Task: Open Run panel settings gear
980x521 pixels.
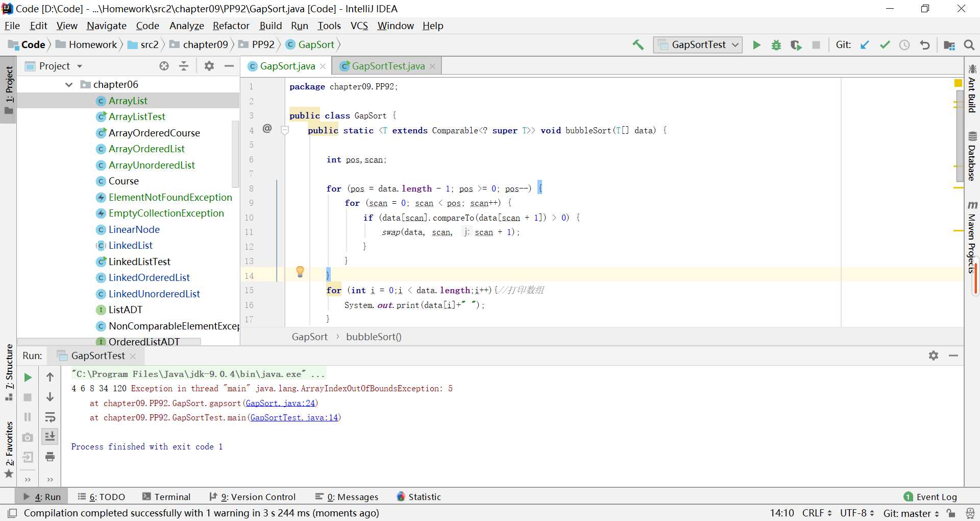Action: (x=934, y=356)
